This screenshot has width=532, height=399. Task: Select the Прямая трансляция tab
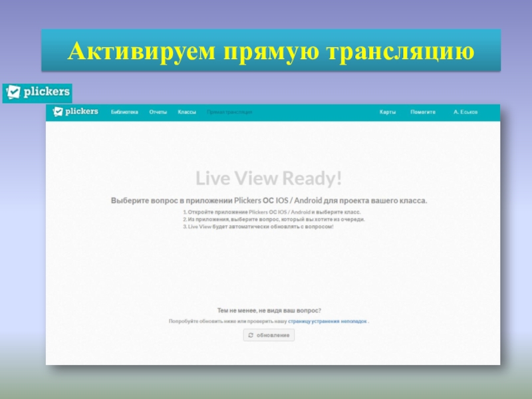(229, 112)
